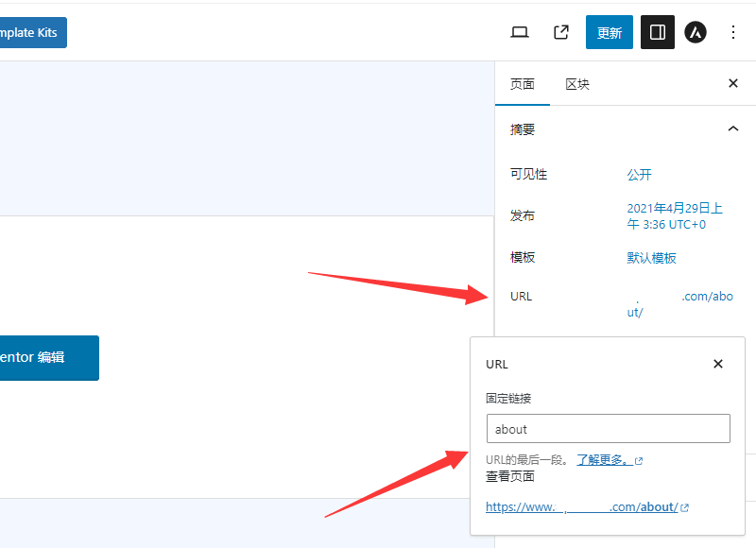Viewport: 756px width, 548px height.
Task: Click the external link icon beside the about URL
Action: (685, 507)
